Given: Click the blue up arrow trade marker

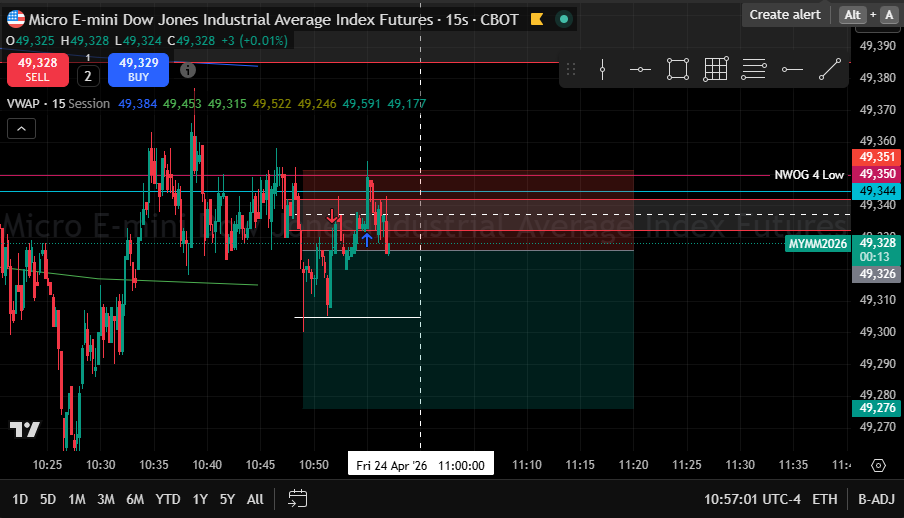Looking at the screenshot, I should pos(366,238).
